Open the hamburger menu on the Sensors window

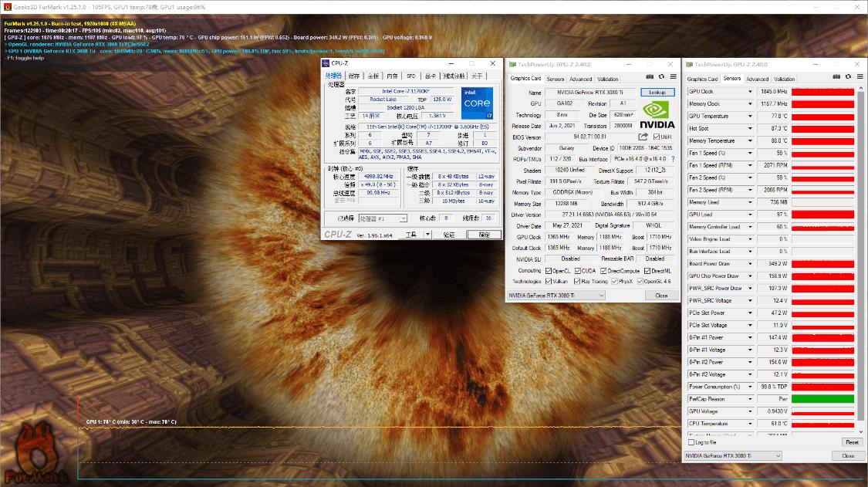[x=860, y=76]
